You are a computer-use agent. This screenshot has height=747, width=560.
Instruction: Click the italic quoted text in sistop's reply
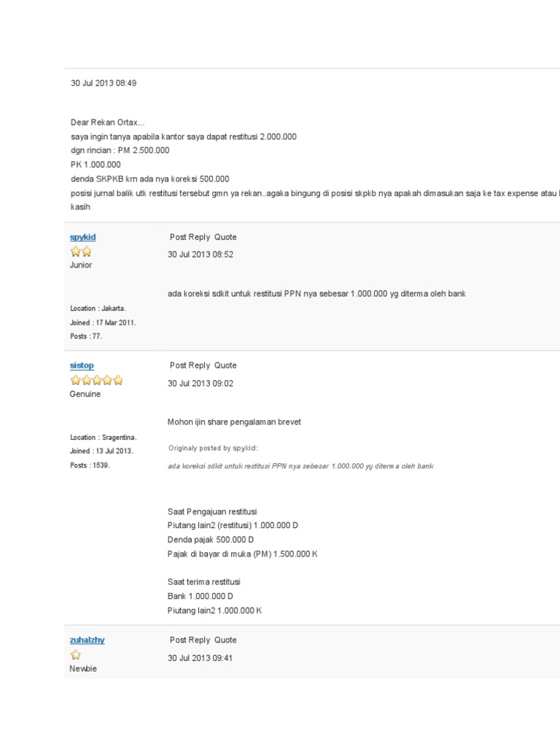300,466
